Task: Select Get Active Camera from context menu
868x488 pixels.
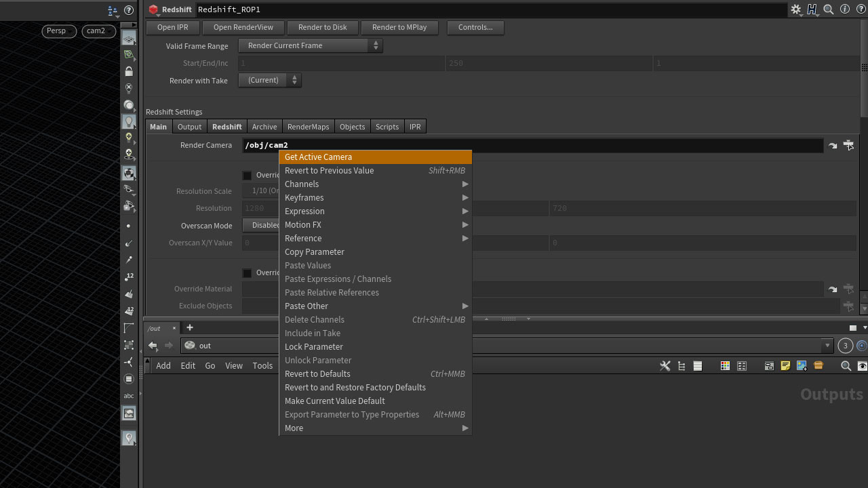Action: [x=318, y=157]
